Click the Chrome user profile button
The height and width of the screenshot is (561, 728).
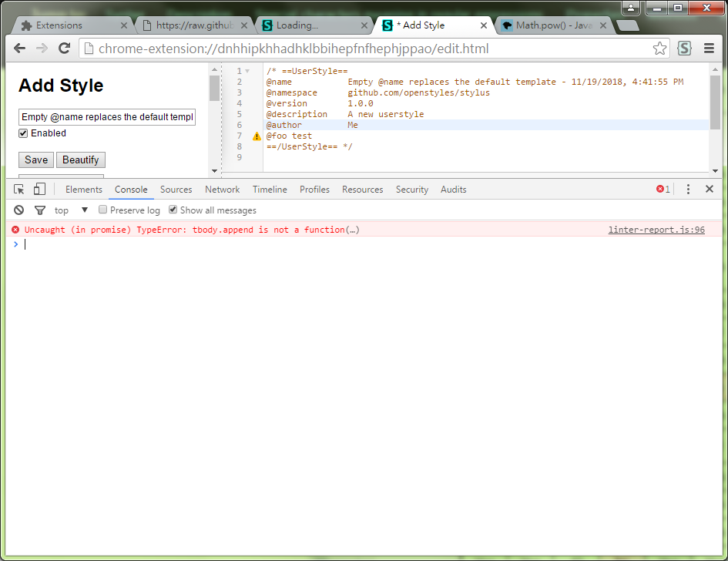pos(631,8)
